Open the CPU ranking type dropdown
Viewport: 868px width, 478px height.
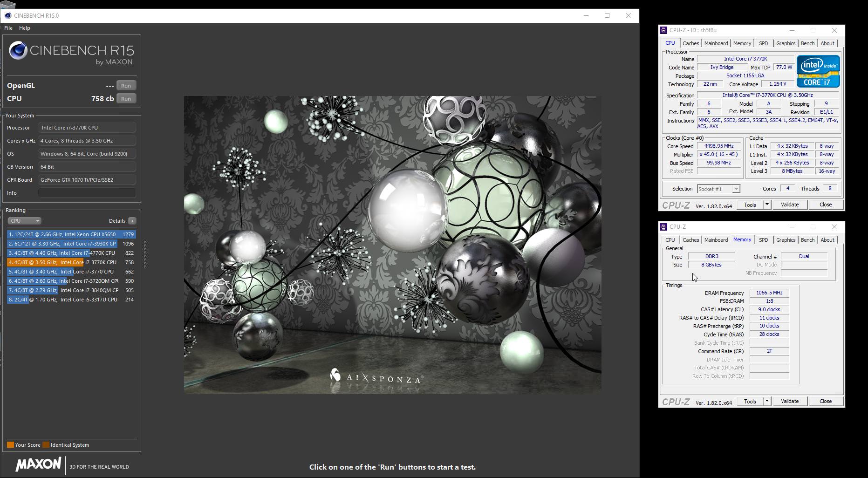click(x=24, y=221)
